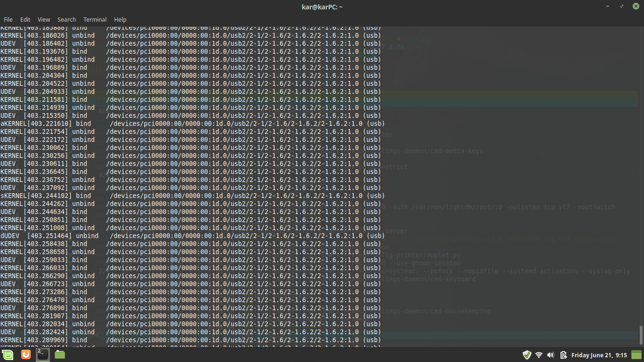Viewport: 644px width, 362px height.
Task: Open the Edit menu
Action: (x=25, y=19)
